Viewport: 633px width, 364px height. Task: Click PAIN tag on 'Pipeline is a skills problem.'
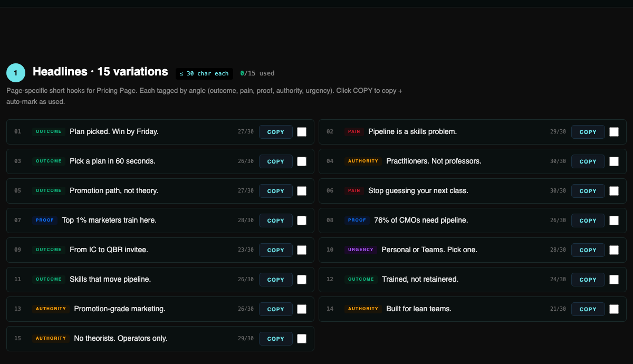point(354,131)
